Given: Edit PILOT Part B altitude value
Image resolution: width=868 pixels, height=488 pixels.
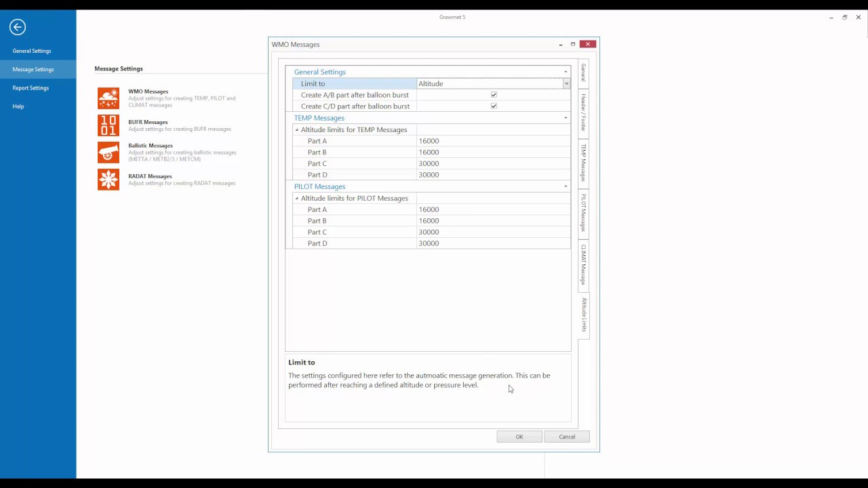Looking at the screenshot, I should pos(493,221).
